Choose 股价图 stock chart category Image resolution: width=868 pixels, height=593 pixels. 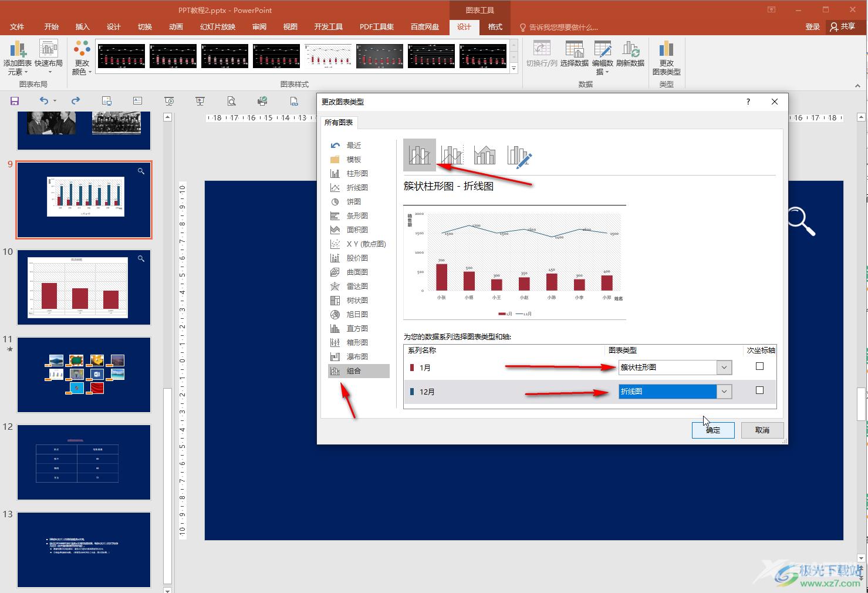(x=359, y=258)
